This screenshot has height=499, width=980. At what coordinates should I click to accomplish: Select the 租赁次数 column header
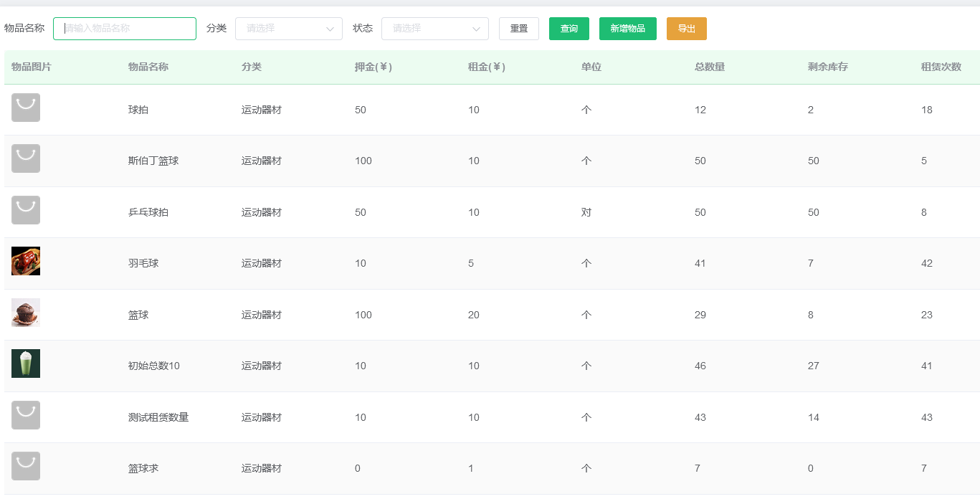pyautogui.click(x=941, y=67)
